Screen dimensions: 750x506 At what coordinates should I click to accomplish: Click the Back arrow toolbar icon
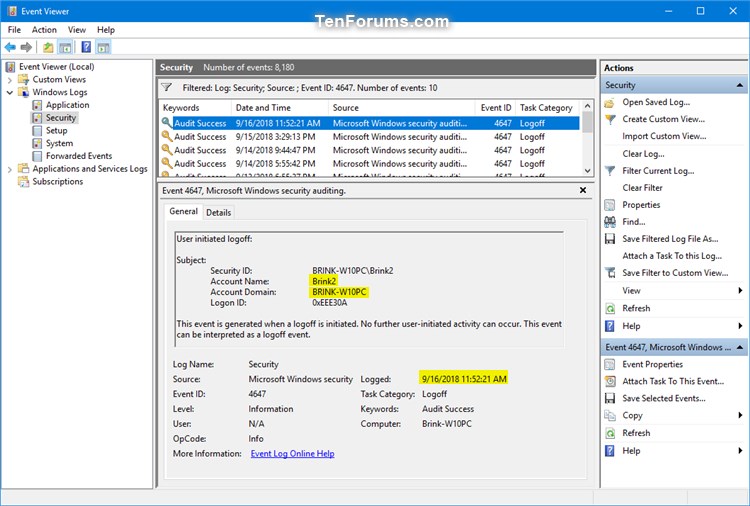click(x=10, y=47)
